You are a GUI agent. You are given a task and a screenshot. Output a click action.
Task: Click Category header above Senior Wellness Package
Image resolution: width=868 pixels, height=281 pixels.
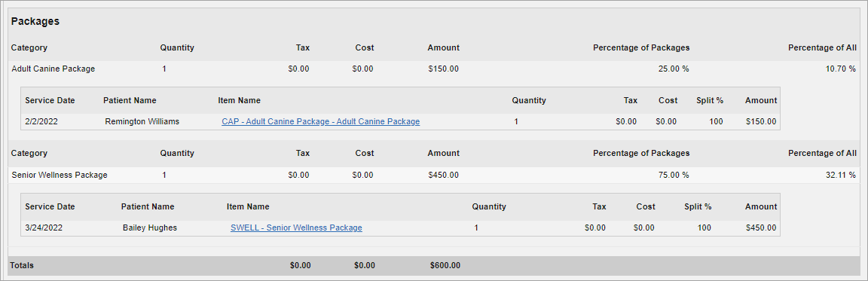pyautogui.click(x=29, y=153)
